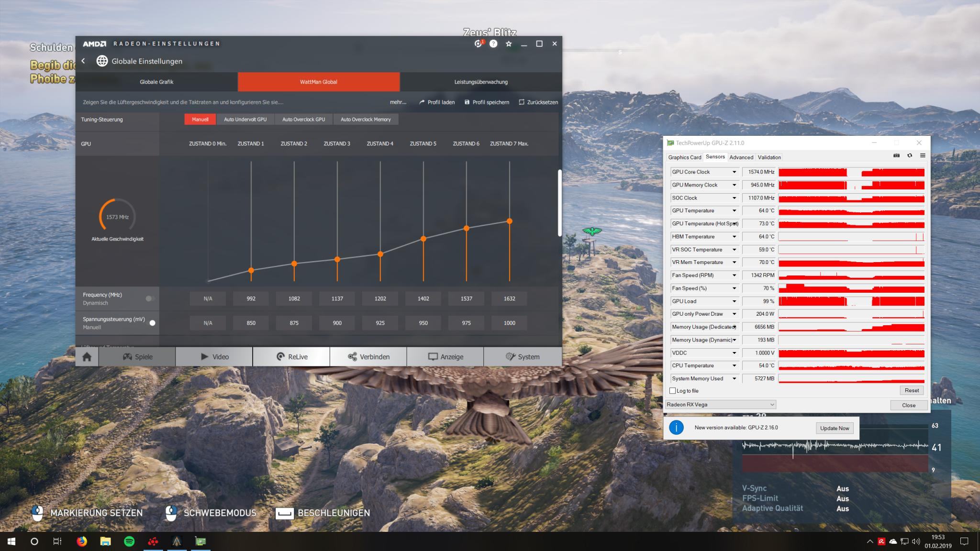Switch to Assassin's Creed taskbar icon
980x551 pixels.
(x=177, y=541)
